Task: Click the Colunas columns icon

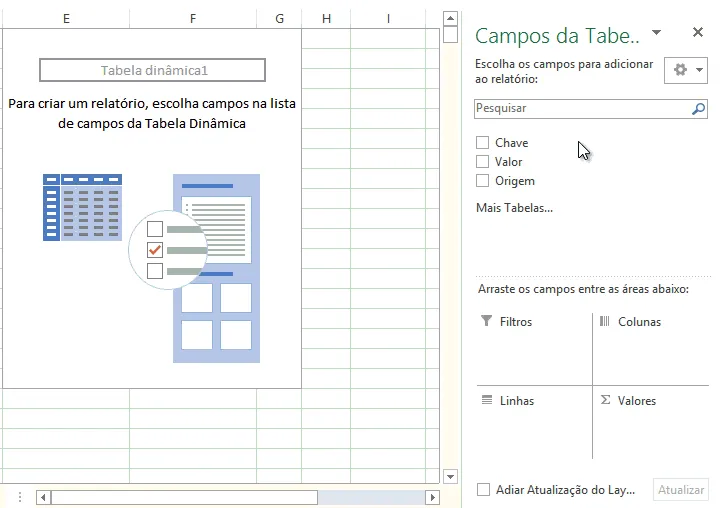Action: pyautogui.click(x=605, y=321)
